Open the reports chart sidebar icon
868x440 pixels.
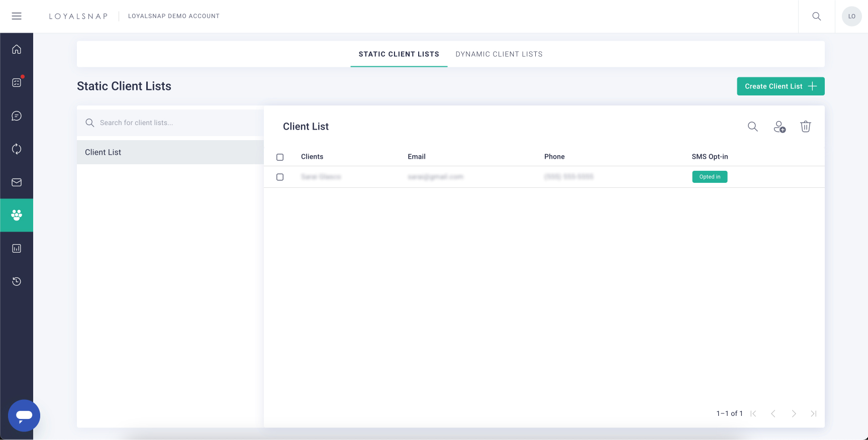(x=17, y=248)
